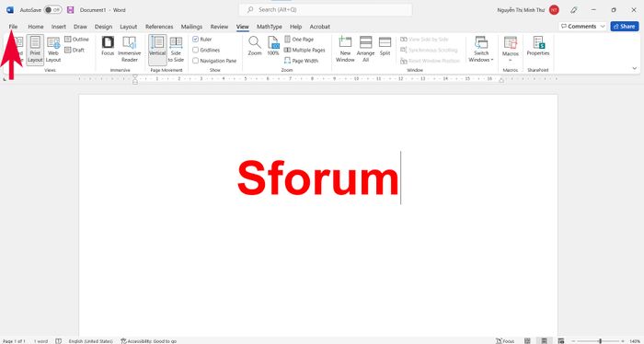Open the Design tab
This screenshot has height=344, width=644.
tap(103, 27)
